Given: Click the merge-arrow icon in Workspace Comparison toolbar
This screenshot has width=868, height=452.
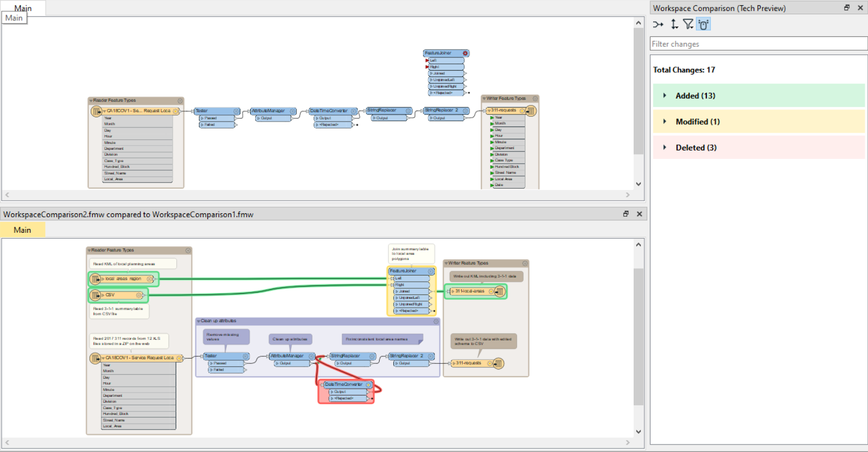Looking at the screenshot, I should (658, 24).
